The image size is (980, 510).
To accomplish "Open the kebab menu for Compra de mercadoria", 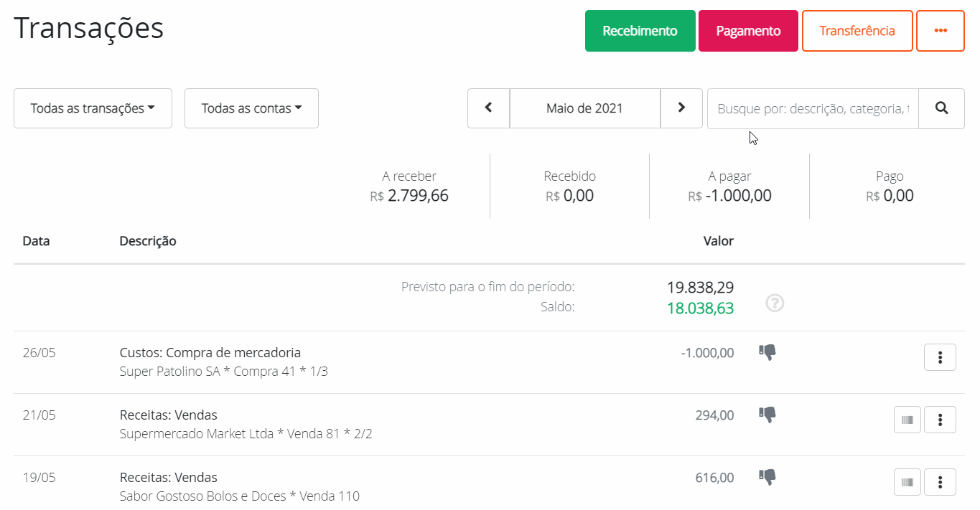I will point(940,356).
